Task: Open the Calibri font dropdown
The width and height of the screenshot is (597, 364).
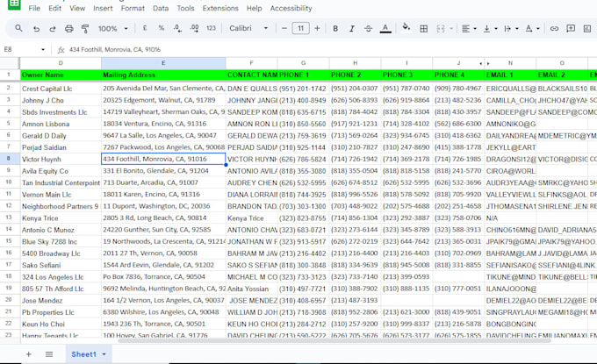Action: [x=248, y=28]
